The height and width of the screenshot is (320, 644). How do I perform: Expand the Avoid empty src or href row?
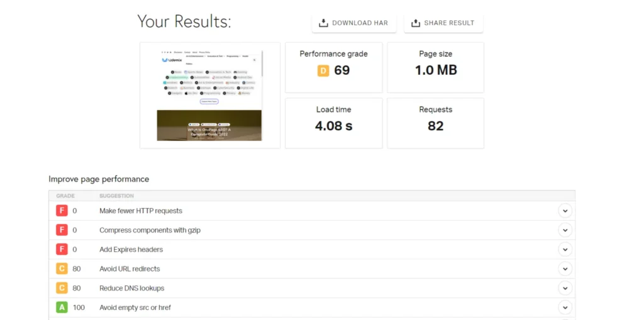(565, 308)
